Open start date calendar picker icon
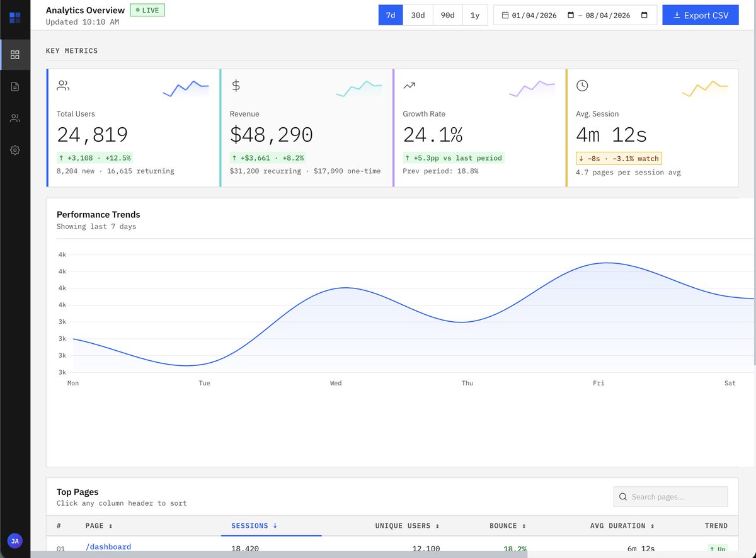 pyautogui.click(x=571, y=15)
